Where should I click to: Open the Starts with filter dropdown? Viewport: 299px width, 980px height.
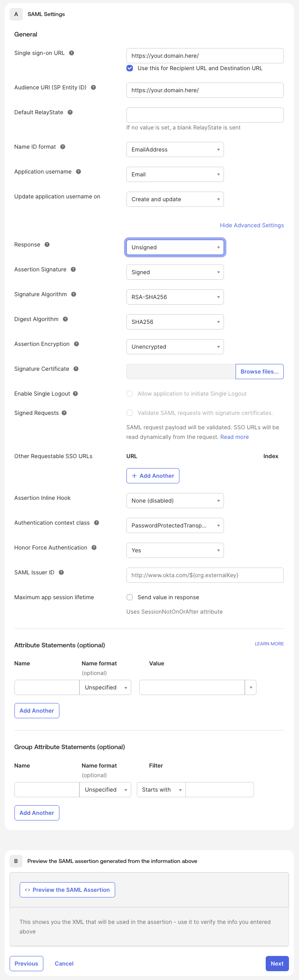point(161,789)
